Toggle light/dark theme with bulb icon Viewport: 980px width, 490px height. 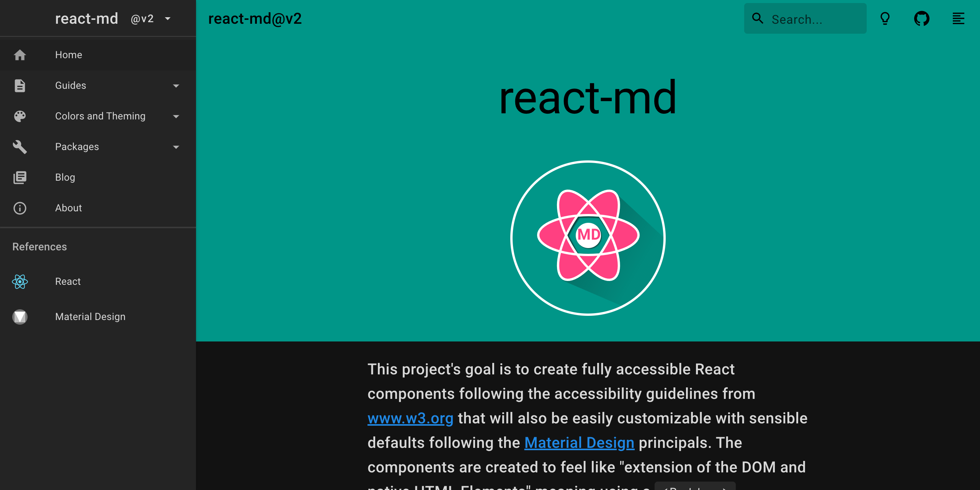coord(885,19)
